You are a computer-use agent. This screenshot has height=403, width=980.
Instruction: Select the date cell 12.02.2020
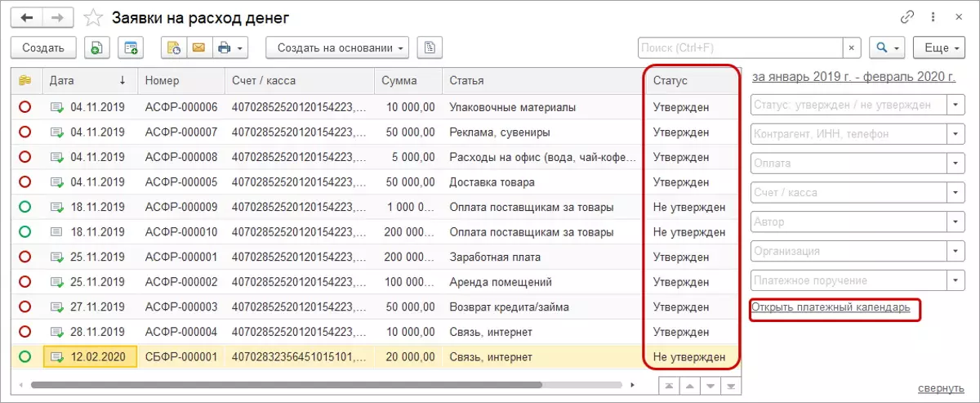90,357
